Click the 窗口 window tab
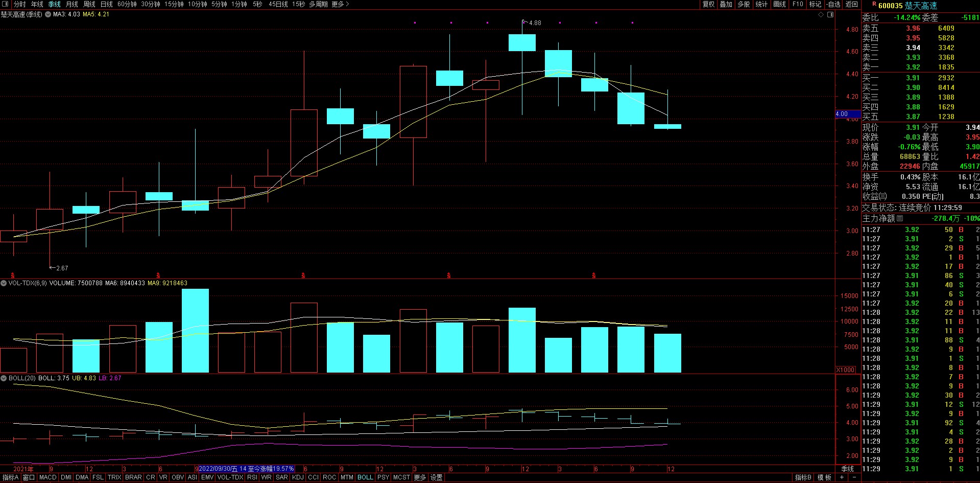The height and width of the screenshot is (483, 980). [x=29, y=477]
